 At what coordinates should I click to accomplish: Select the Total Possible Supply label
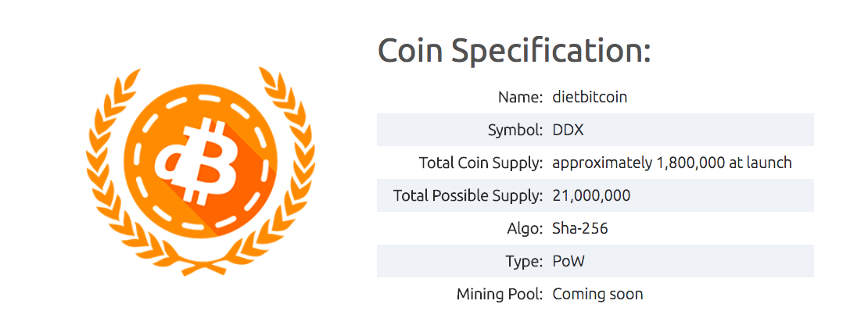pyautogui.click(x=468, y=196)
